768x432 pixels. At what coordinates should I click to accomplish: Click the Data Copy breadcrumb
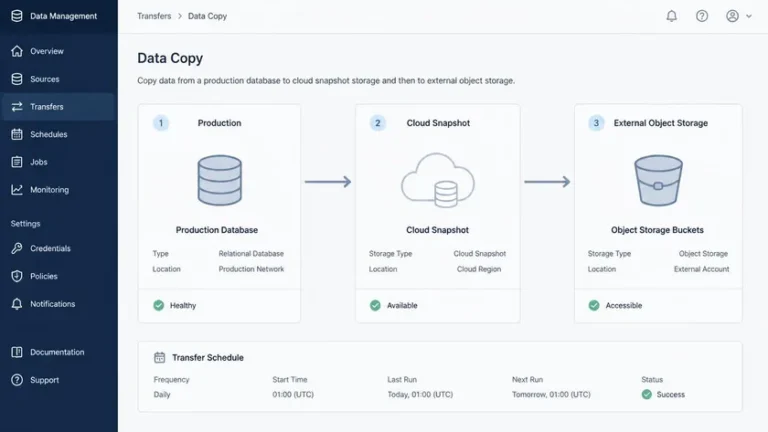(207, 16)
